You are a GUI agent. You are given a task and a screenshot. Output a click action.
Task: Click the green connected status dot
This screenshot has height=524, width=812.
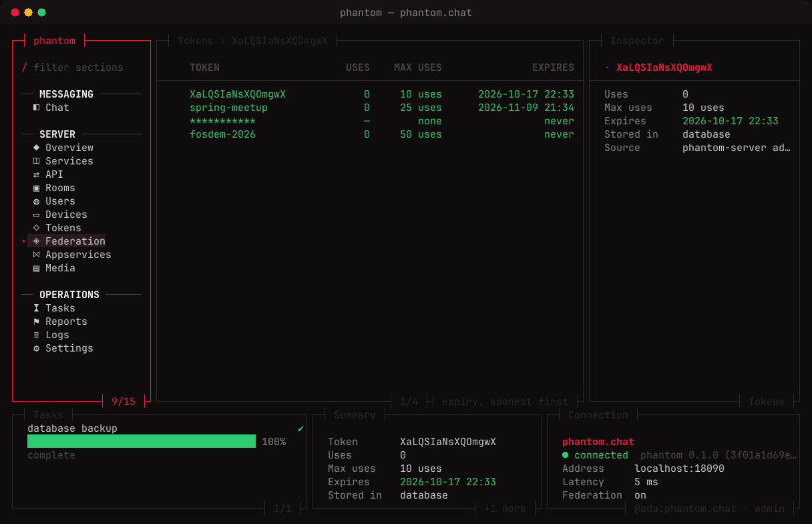pos(566,455)
